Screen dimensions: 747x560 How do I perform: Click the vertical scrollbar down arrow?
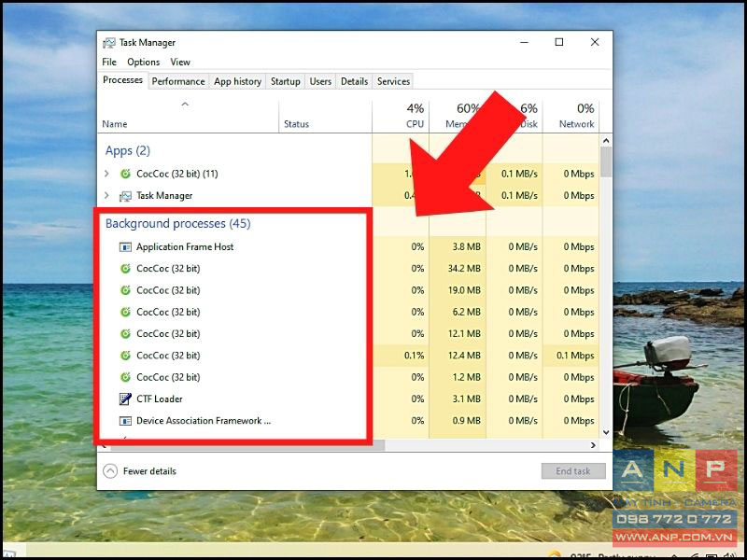coord(606,432)
